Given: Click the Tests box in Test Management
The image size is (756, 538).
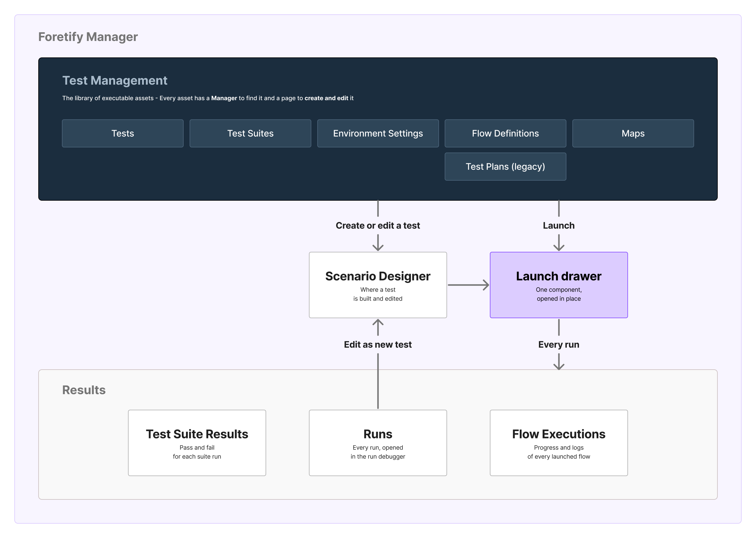Looking at the screenshot, I should (123, 133).
